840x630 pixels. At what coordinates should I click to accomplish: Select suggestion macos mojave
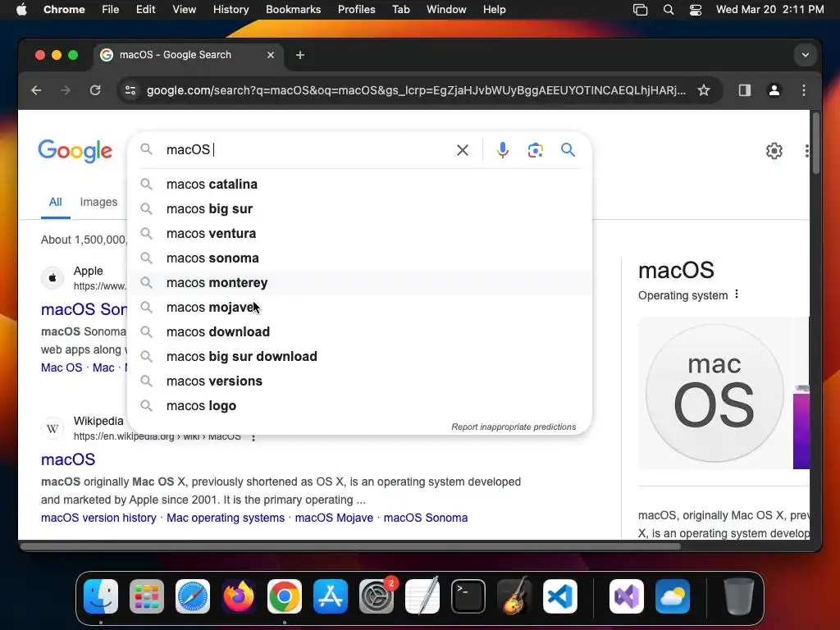[x=360, y=308]
